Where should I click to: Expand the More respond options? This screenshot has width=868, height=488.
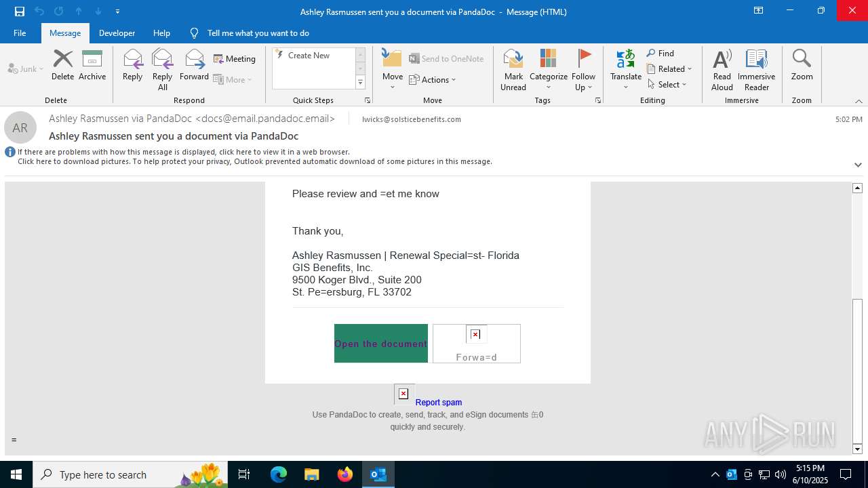[233, 79]
